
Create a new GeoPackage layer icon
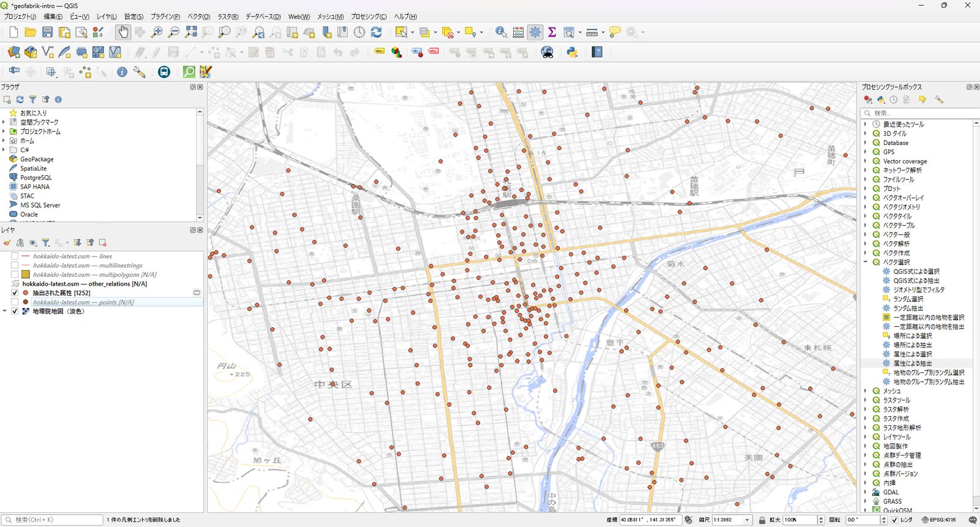click(x=31, y=53)
